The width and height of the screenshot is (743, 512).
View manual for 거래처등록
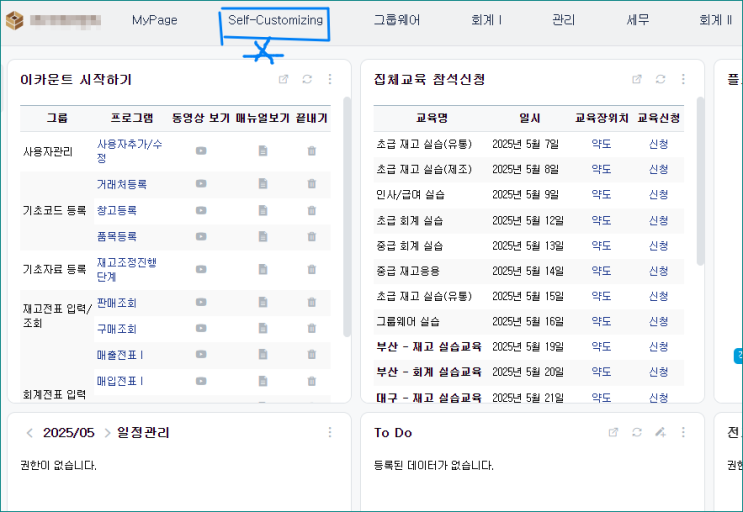pyautogui.click(x=263, y=184)
